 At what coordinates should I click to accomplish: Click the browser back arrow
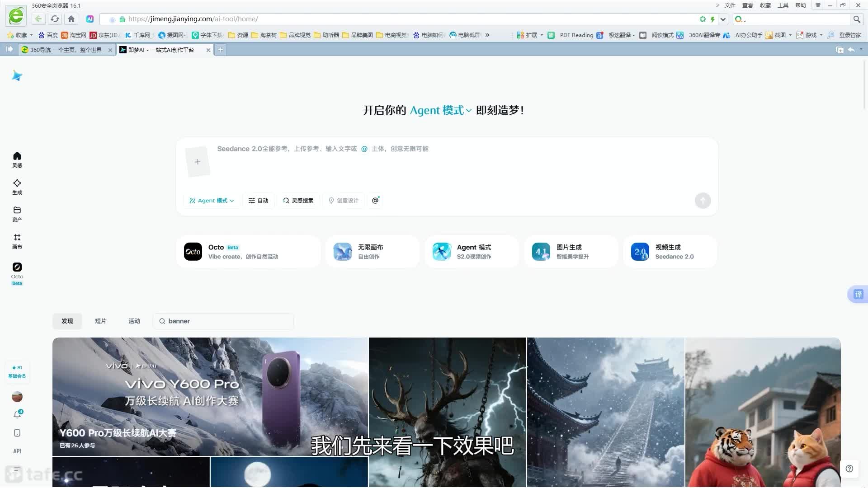tap(38, 19)
